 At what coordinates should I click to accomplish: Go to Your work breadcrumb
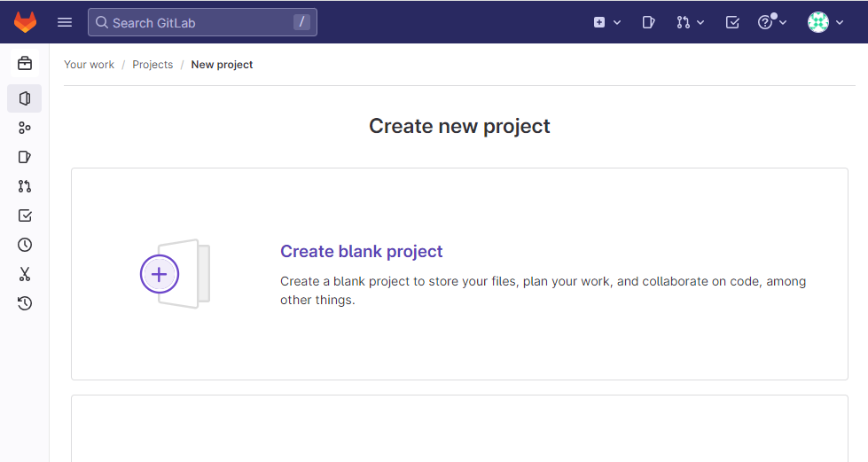90,64
